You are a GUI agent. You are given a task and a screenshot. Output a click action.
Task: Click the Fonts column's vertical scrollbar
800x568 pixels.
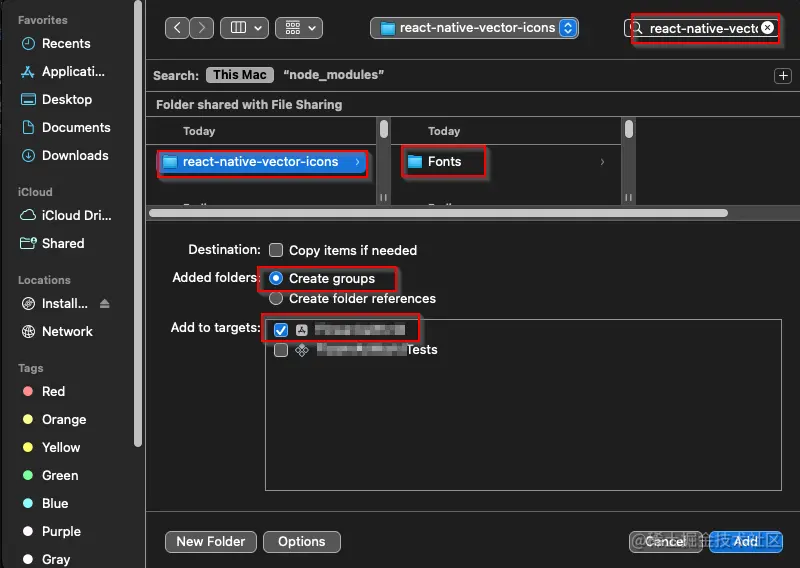tap(629, 129)
